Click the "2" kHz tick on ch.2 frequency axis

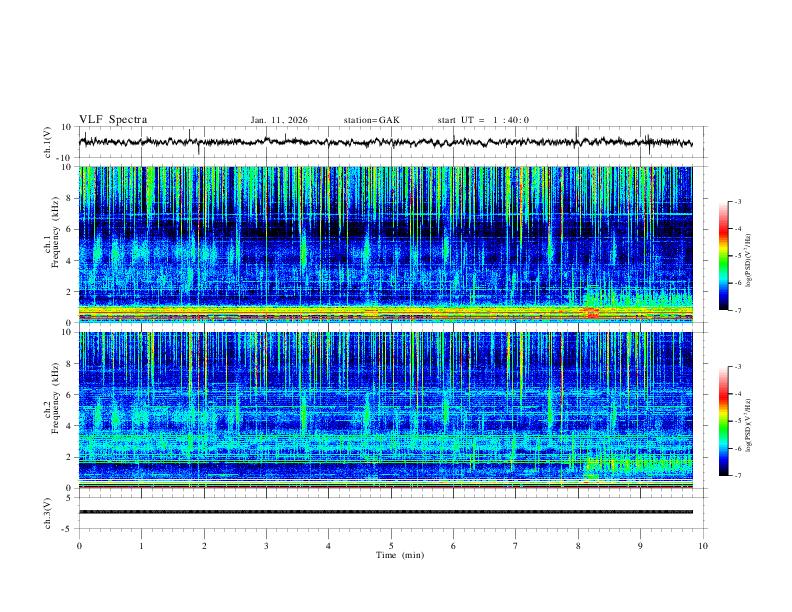[x=69, y=457]
